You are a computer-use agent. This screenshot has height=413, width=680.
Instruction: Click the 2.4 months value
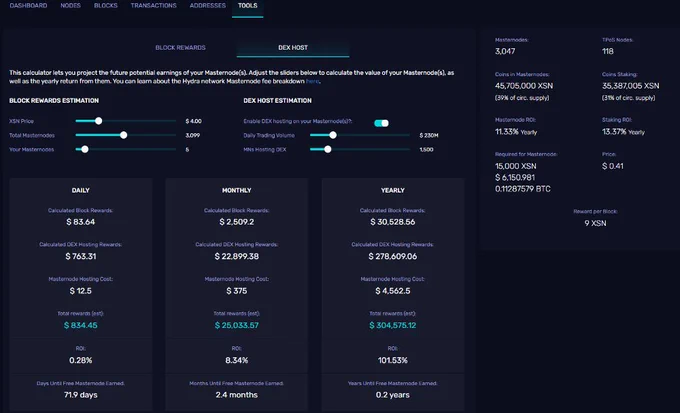(237, 395)
